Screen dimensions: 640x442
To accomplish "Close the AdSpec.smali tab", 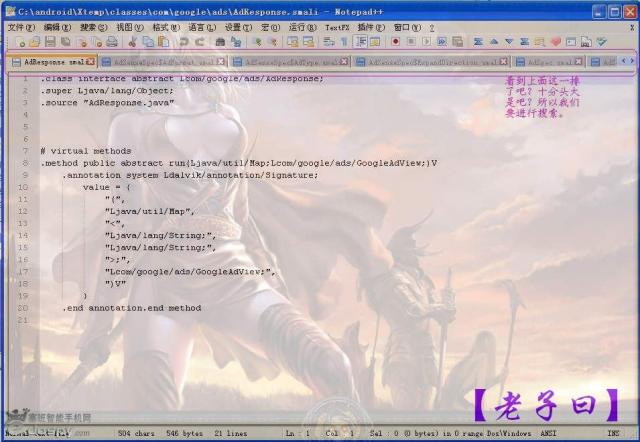I will 578,62.
